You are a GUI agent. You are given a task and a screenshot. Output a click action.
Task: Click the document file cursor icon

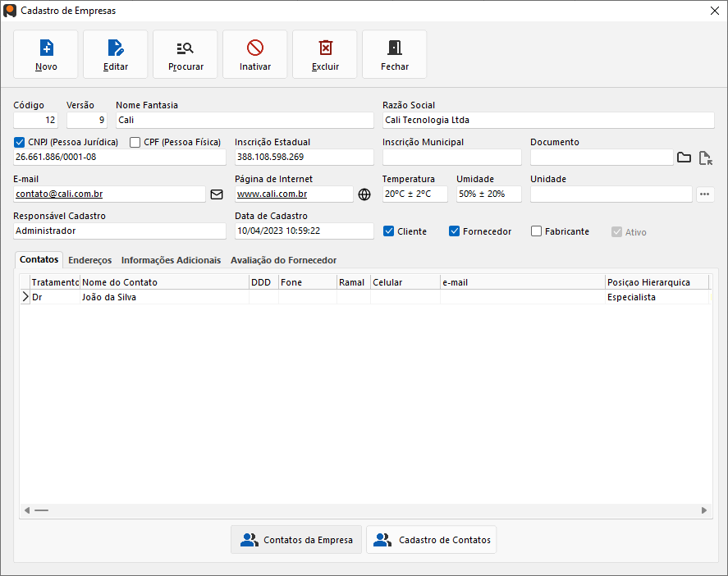[x=705, y=158]
